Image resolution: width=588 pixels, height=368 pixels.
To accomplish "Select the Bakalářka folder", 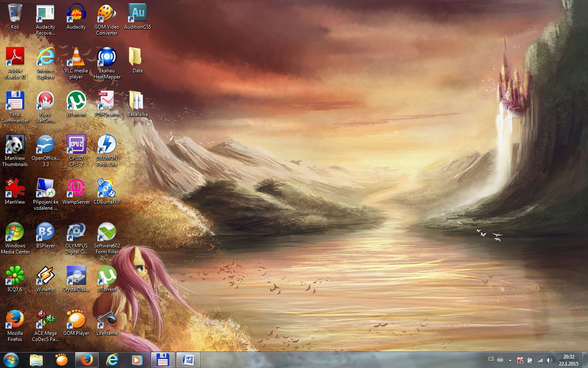I will click(x=138, y=104).
